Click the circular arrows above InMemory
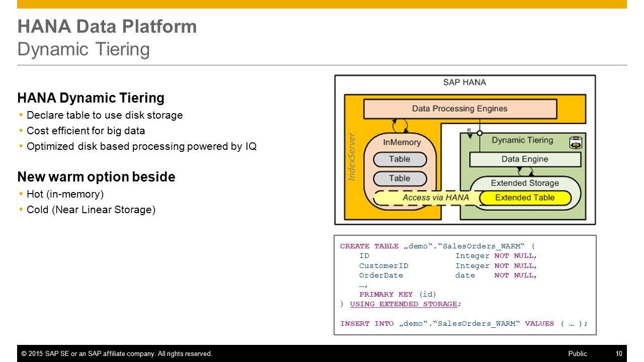Image resolution: width=644 pixels, height=362 pixels. pyautogui.click(x=400, y=125)
